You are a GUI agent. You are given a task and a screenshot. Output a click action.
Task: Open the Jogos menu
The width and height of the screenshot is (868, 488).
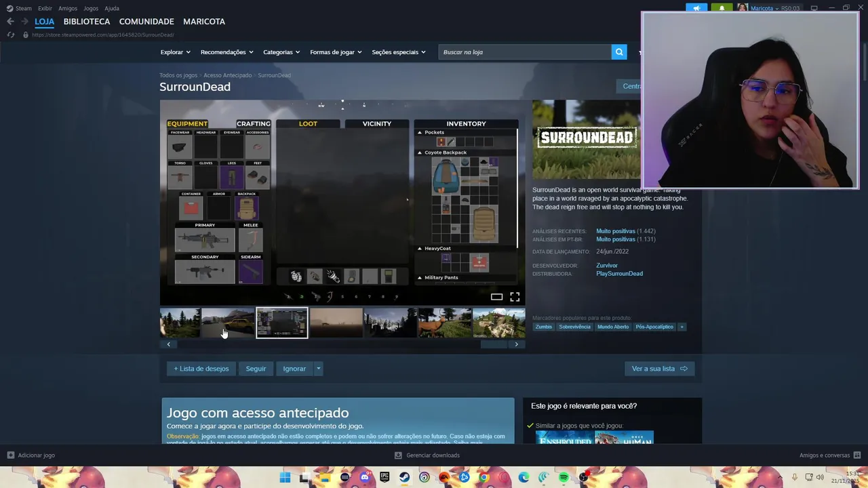coord(91,8)
